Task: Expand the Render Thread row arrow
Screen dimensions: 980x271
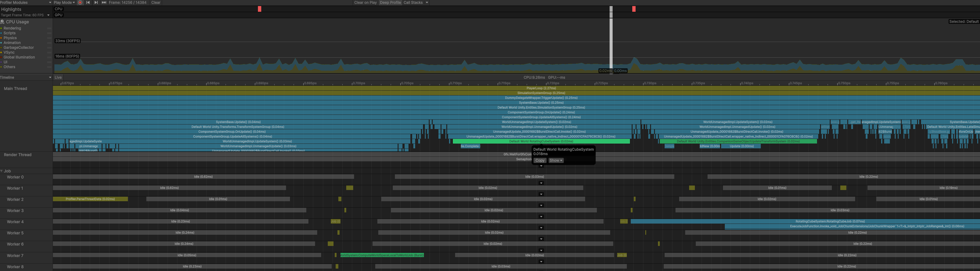Action: tap(541, 166)
